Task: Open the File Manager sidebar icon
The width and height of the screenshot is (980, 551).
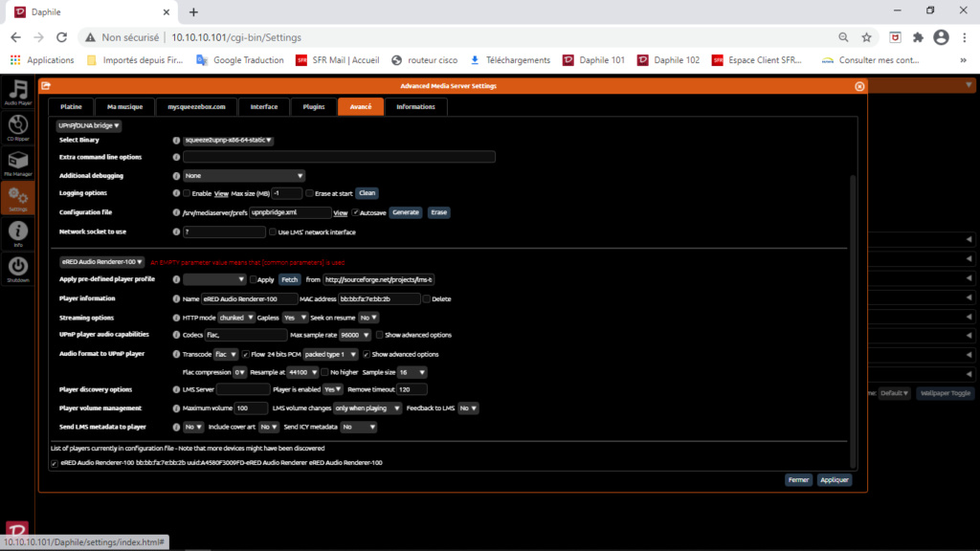Action: tap(17, 163)
